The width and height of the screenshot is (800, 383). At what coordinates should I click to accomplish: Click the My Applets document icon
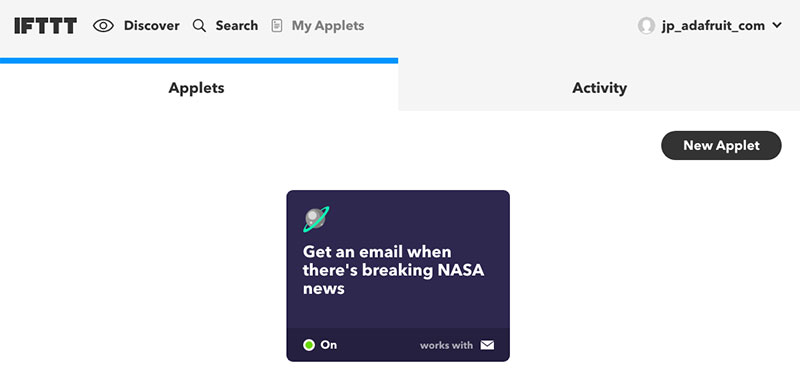click(x=277, y=25)
